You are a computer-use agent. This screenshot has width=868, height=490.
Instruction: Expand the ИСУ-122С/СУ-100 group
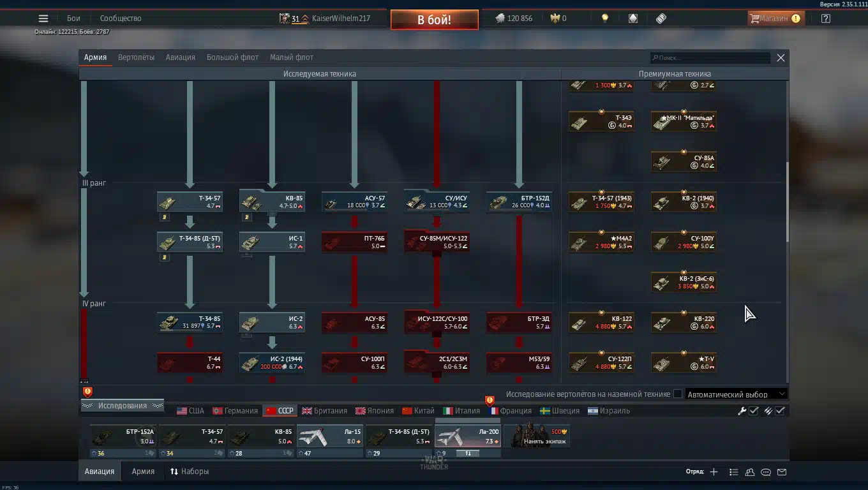[437, 322]
